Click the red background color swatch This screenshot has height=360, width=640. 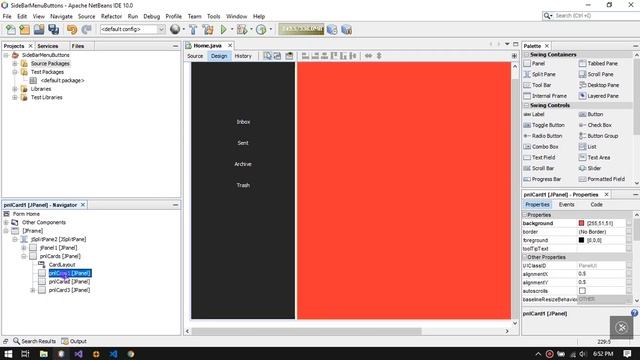(581, 223)
